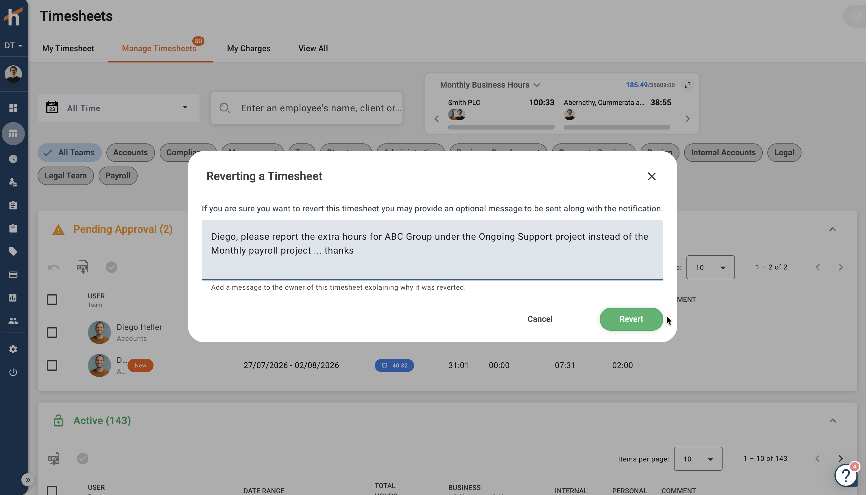Open the bar chart reports icon in sidebar
868x495 pixels.
coord(13,298)
